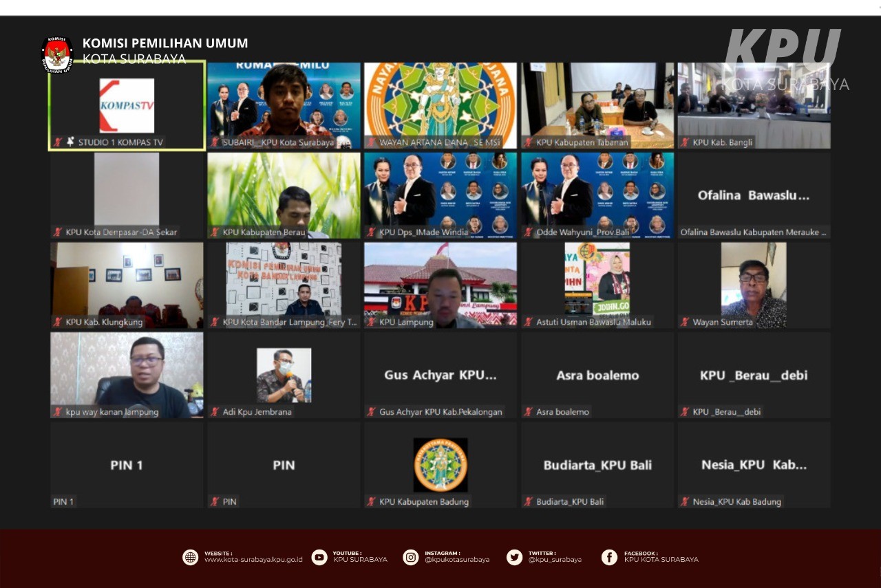Select SUBAIRI_KPU Kota Surabaya video tile
The height and width of the screenshot is (588, 881).
click(284, 103)
